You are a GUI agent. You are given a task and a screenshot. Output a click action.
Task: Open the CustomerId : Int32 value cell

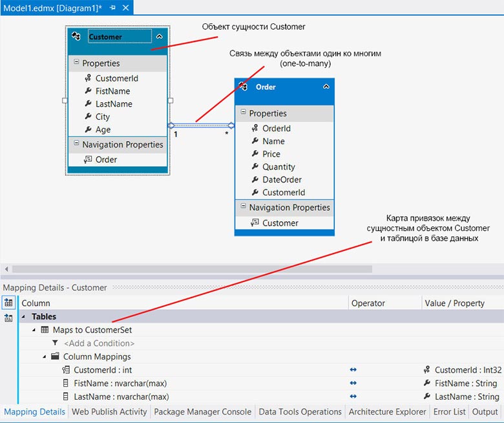click(x=463, y=370)
